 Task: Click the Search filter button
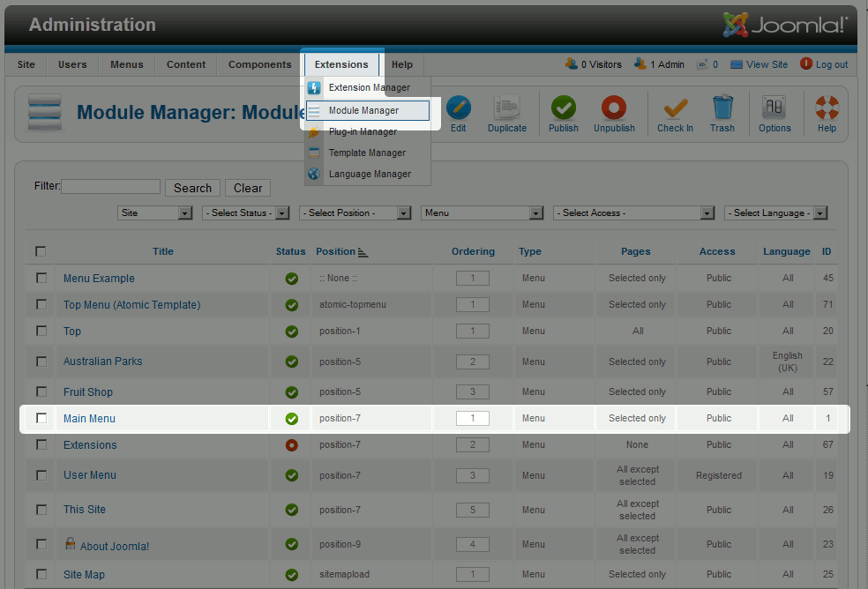tap(192, 188)
